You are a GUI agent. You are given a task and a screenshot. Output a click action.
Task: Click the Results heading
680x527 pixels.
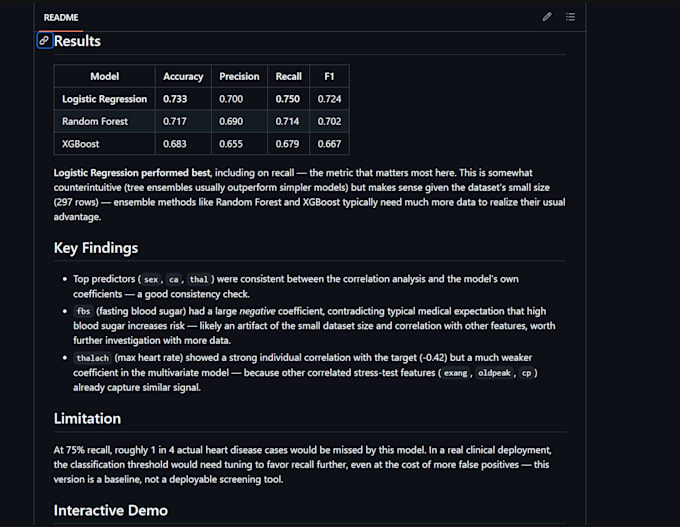pyautogui.click(x=78, y=41)
